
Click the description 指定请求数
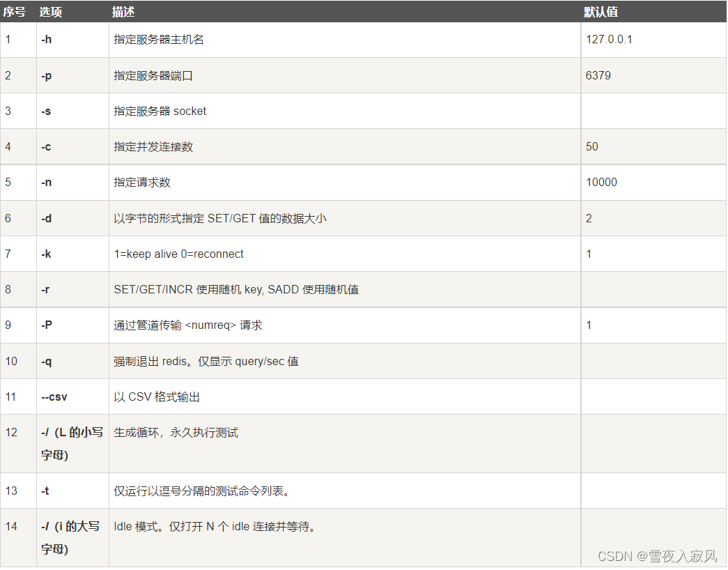[142, 183]
